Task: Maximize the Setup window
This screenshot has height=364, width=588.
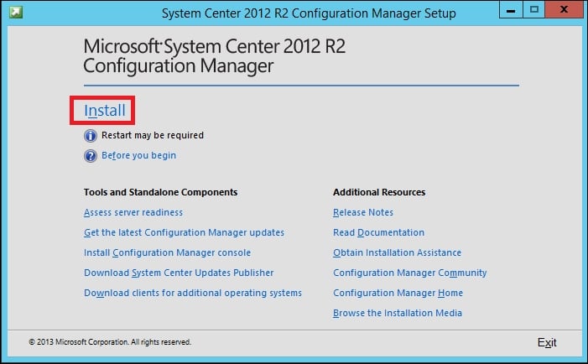Action: pos(534,10)
